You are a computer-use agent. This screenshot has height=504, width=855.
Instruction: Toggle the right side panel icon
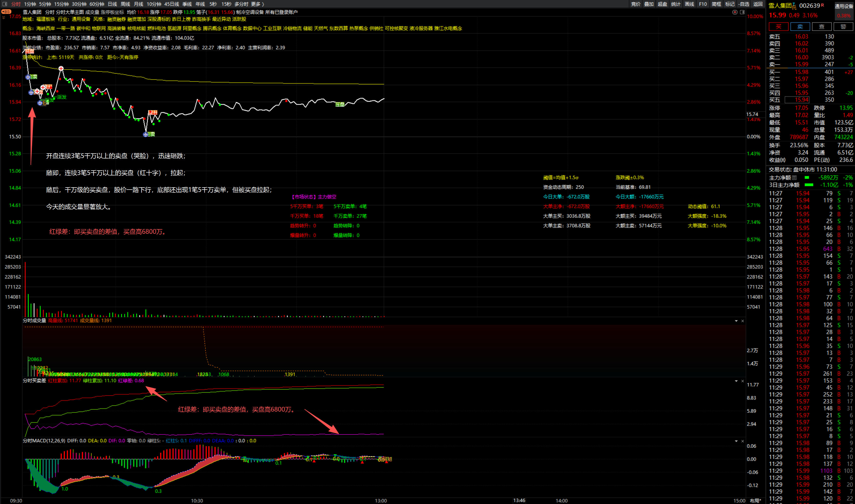pyautogui.click(x=742, y=12)
